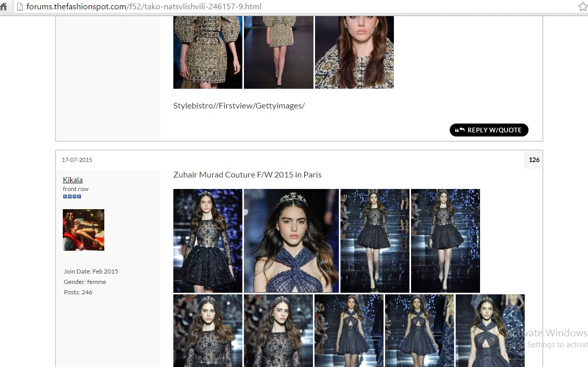The image size is (588, 367).
Task: Click the 17-07-2015 post date
Action: pos(77,160)
